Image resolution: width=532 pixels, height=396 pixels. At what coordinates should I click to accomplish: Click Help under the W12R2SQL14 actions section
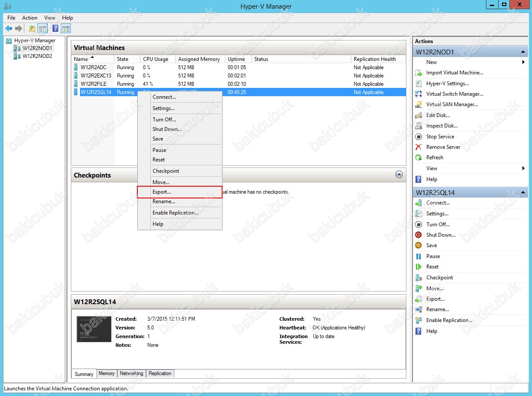pos(432,331)
